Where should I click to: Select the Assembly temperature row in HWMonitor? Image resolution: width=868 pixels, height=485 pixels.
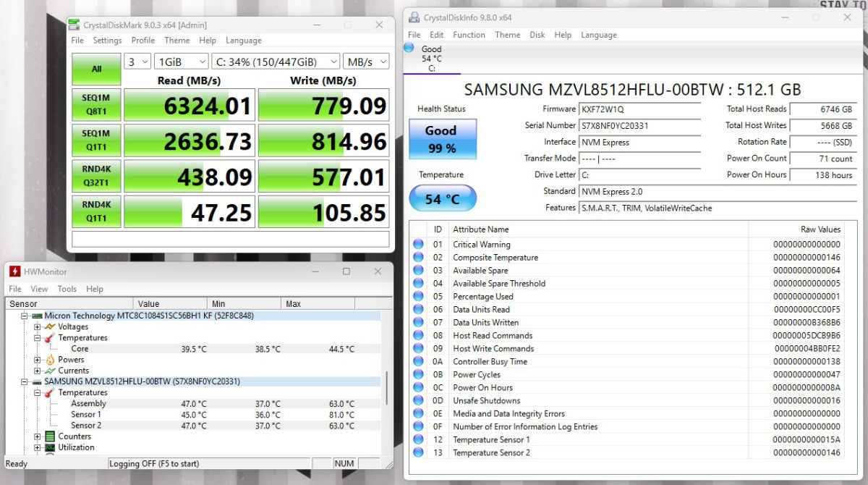click(x=194, y=404)
